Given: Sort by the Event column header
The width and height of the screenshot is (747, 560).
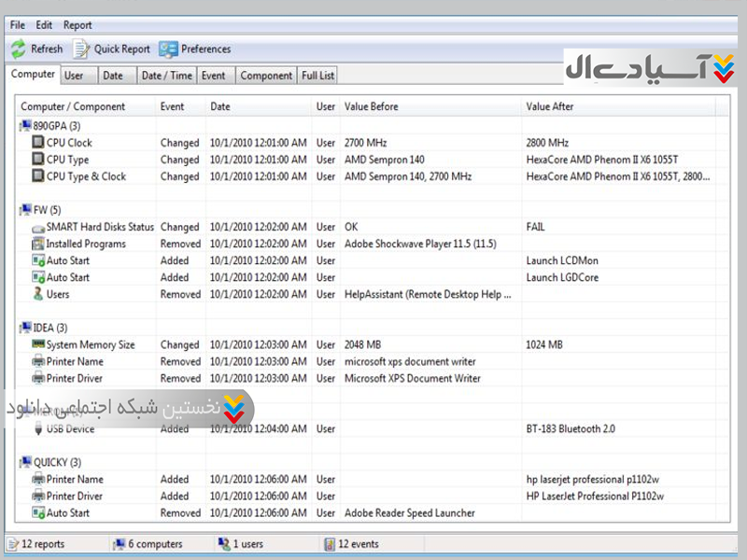Looking at the screenshot, I should (172, 106).
